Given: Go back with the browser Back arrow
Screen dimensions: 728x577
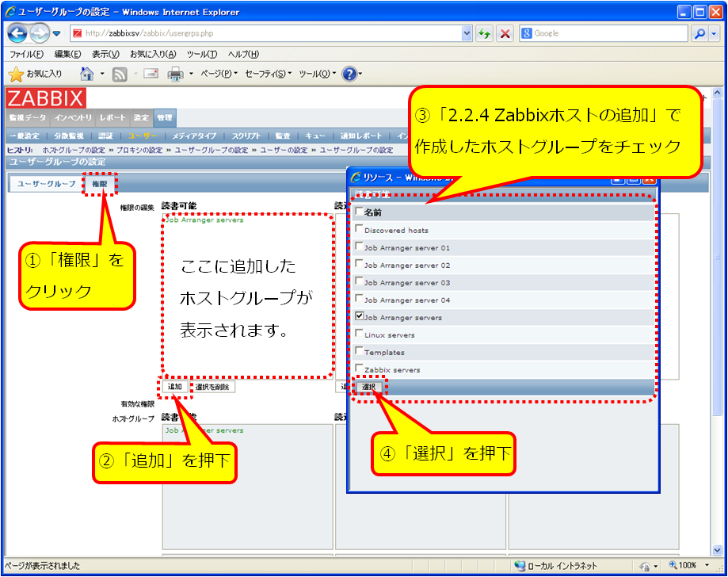Looking at the screenshot, I should (17, 33).
